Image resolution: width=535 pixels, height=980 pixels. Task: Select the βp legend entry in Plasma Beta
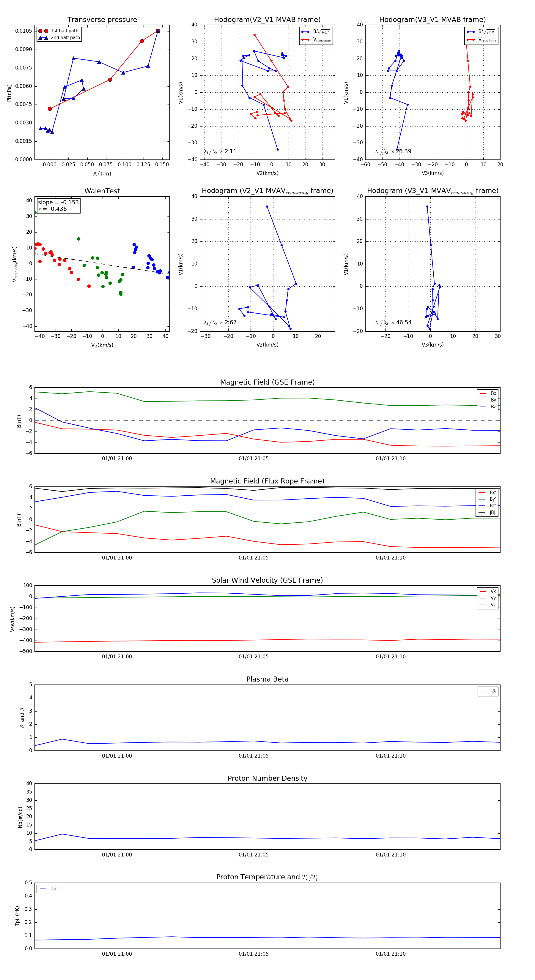tap(489, 691)
